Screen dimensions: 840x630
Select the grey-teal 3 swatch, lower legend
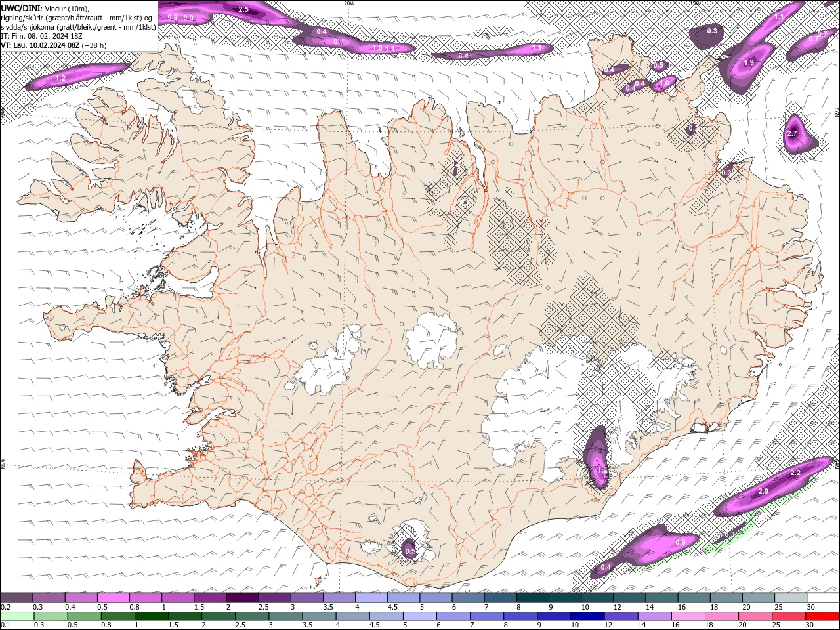[286, 616]
